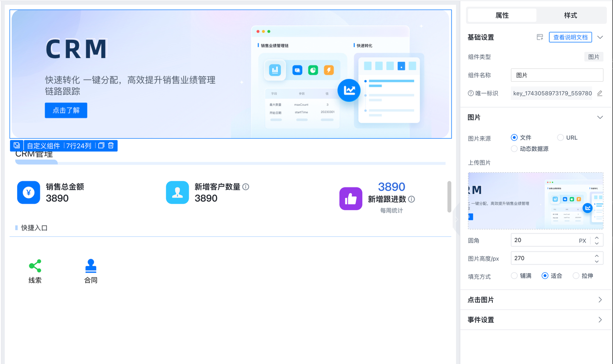Image resolution: width=613 pixels, height=364 pixels.
Task: Open the 合同 stamp shortcut icon
Action: (91, 266)
